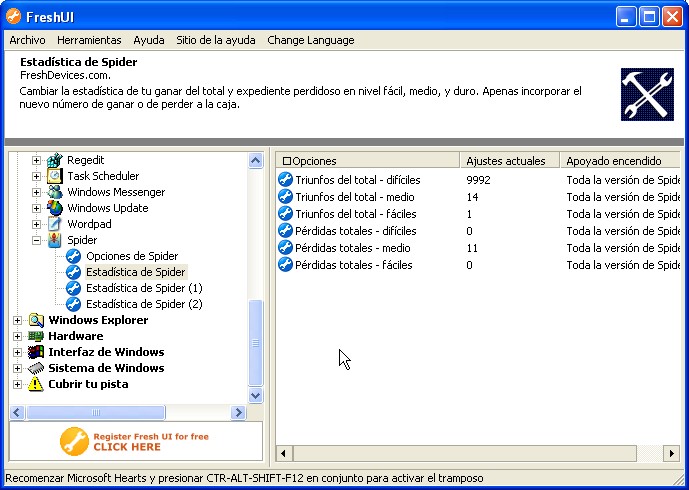Click wrench icon for Triunfos del total - fáciles
The width and height of the screenshot is (689, 490).
click(x=285, y=214)
